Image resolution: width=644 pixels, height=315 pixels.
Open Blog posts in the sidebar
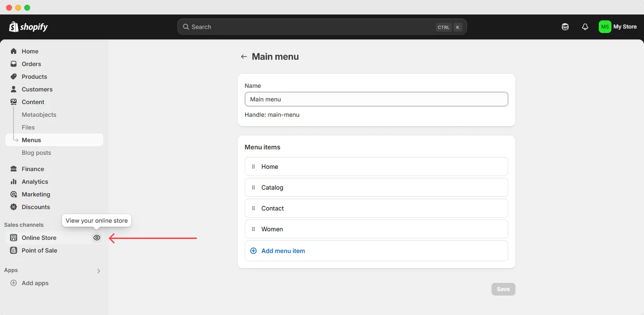coord(37,153)
